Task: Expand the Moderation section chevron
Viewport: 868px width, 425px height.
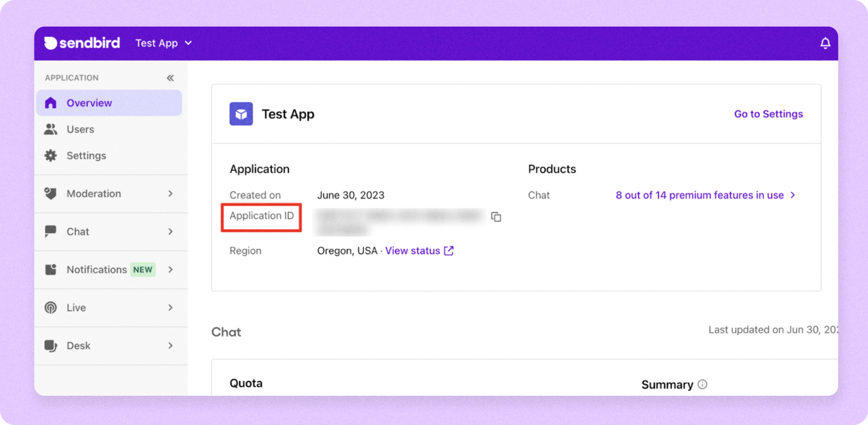Action: click(171, 194)
